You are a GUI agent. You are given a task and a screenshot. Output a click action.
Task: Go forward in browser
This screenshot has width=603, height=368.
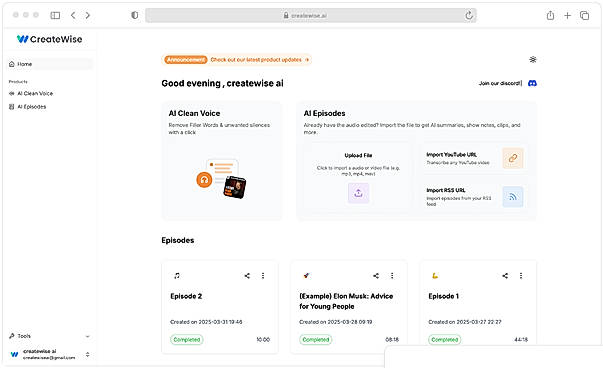[x=88, y=15]
